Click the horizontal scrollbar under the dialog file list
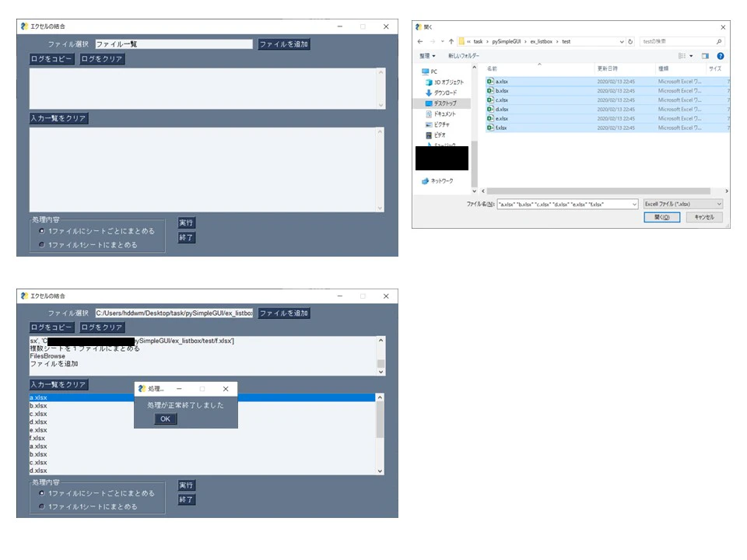747x560 pixels. (x=598, y=191)
